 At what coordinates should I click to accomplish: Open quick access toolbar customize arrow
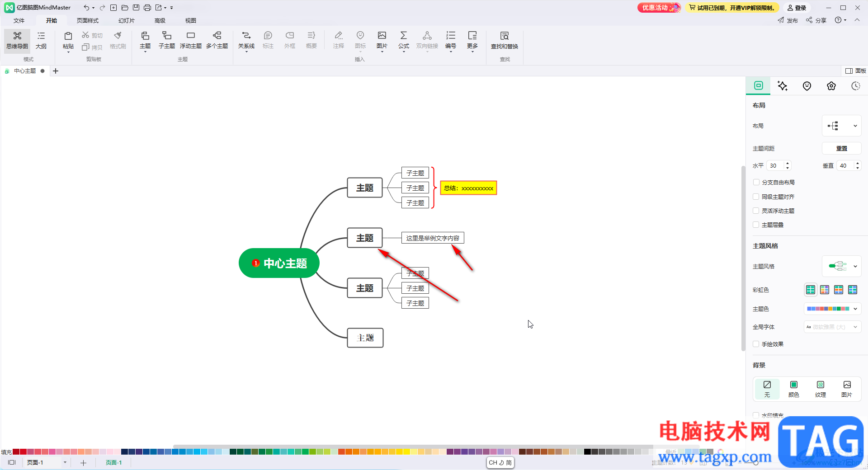pos(172,8)
